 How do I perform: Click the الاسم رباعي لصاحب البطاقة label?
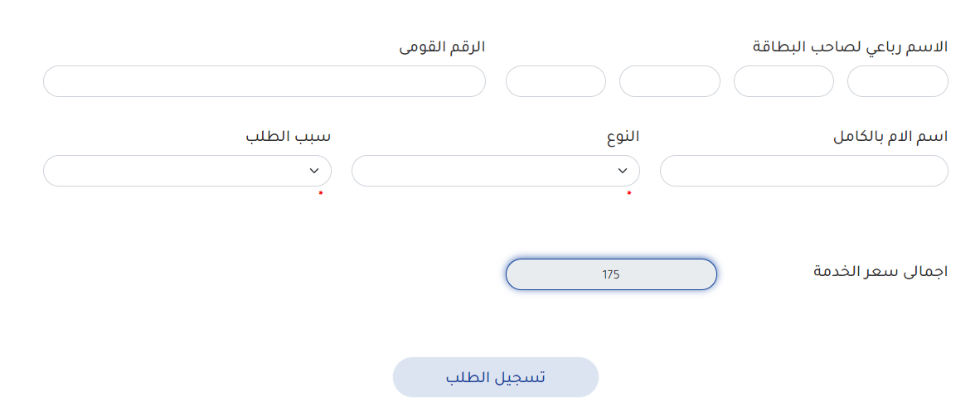point(850,47)
